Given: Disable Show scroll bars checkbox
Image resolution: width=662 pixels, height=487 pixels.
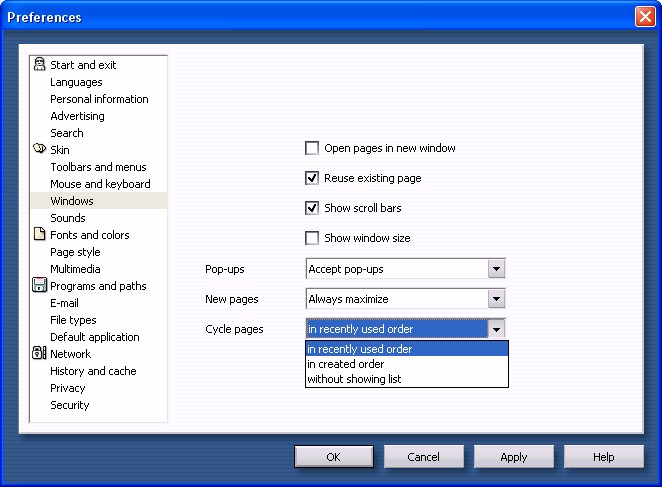Looking at the screenshot, I should [x=312, y=208].
